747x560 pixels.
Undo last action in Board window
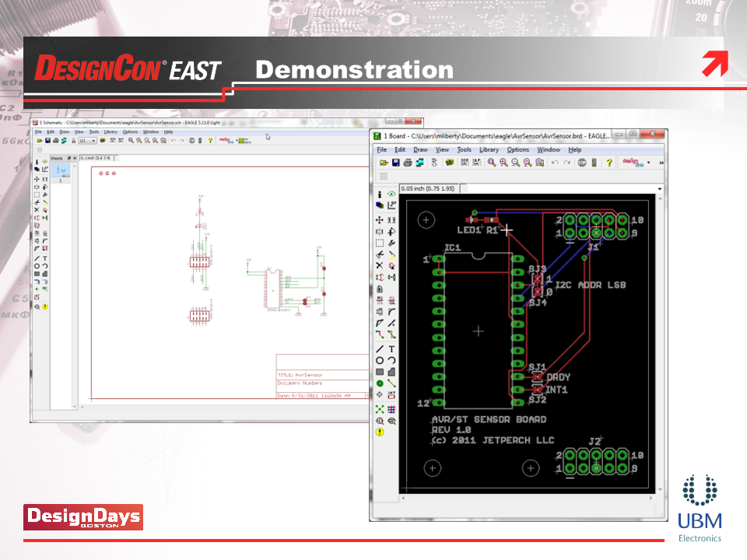tap(555, 163)
